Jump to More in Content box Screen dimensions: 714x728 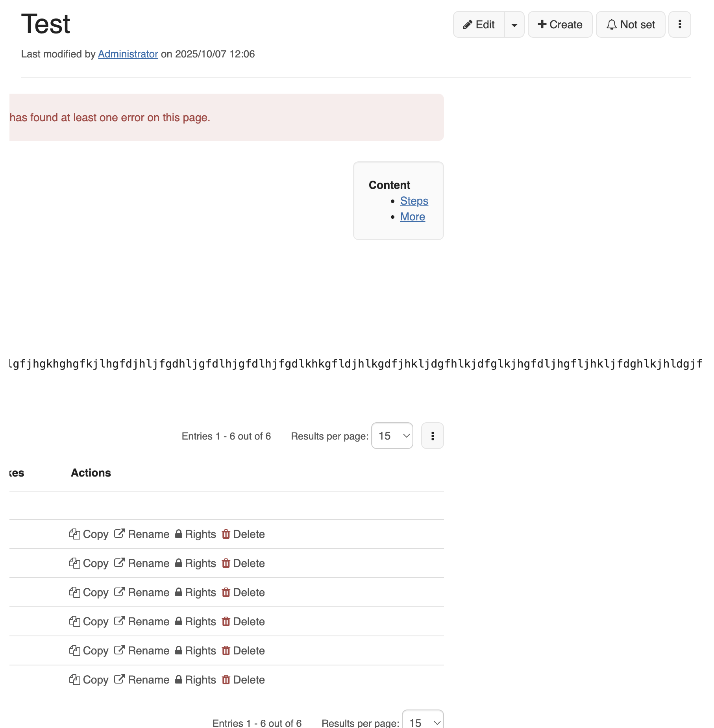[412, 216]
